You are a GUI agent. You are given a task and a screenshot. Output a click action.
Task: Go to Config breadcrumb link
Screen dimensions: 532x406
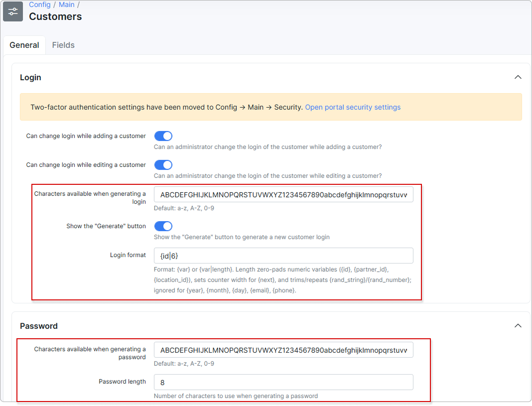coord(40,5)
